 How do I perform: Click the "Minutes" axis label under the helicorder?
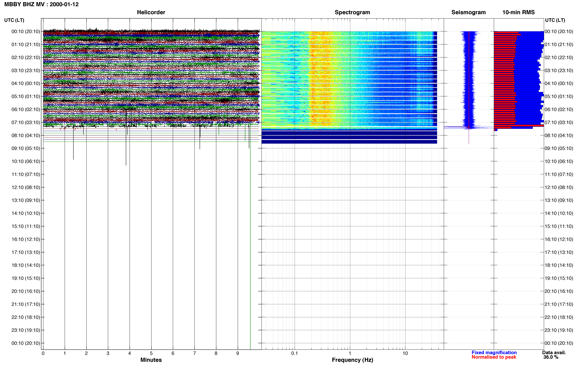pos(151,360)
